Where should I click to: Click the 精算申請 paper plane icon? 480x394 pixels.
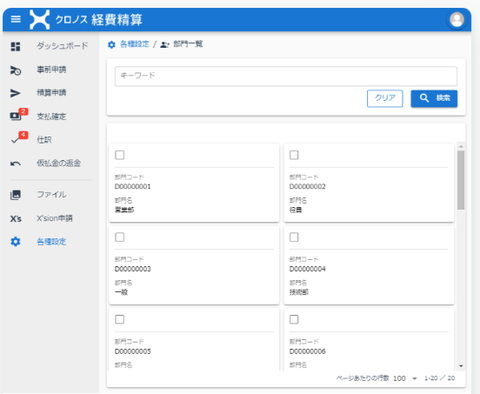pyautogui.click(x=15, y=93)
